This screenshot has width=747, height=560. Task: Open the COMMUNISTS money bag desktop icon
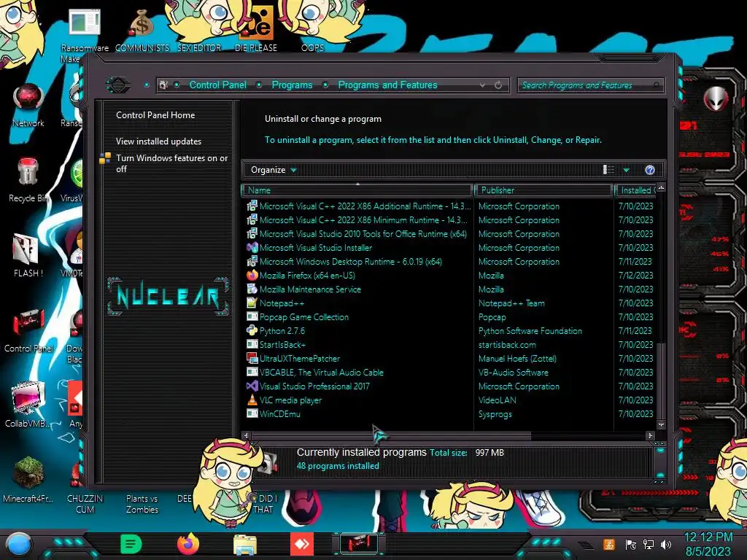point(142,31)
